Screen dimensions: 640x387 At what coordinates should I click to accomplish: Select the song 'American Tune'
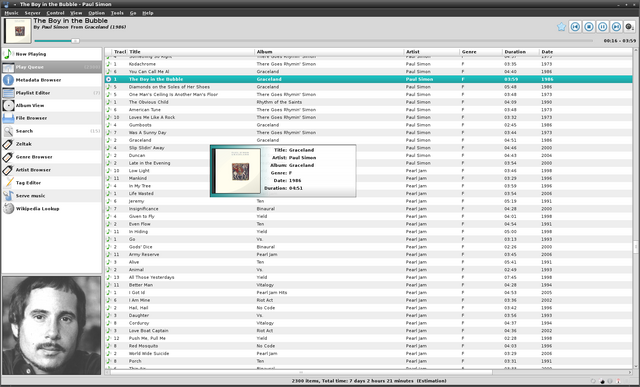point(369,110)
